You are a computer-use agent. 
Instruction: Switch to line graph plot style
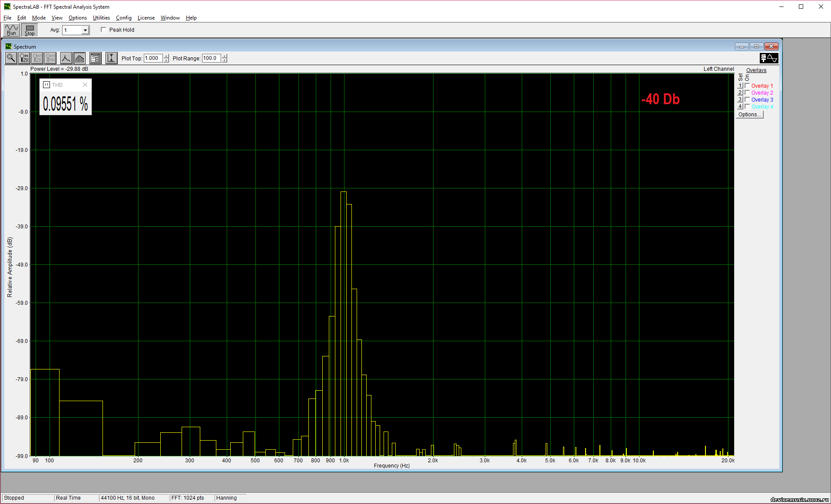[x=66, y=58]
